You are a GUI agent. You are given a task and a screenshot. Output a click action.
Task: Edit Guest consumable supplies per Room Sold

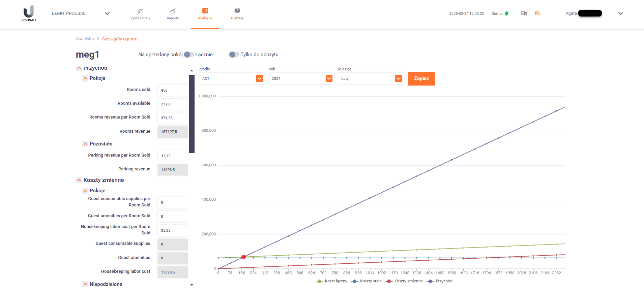[173, 202]
